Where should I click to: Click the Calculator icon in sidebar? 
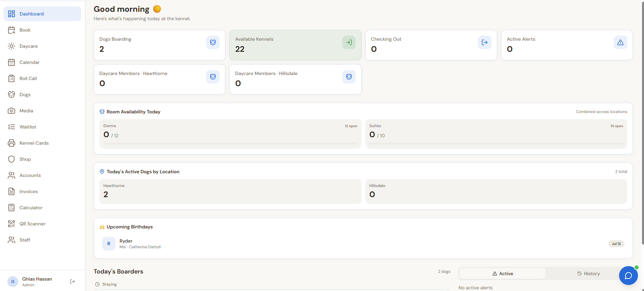tap(11, 208)
